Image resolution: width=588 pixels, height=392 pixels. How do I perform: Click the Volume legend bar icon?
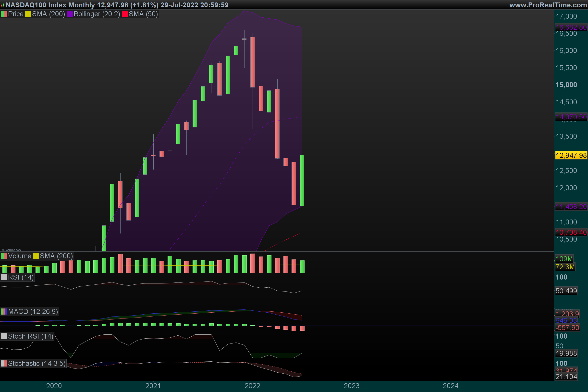4,256
